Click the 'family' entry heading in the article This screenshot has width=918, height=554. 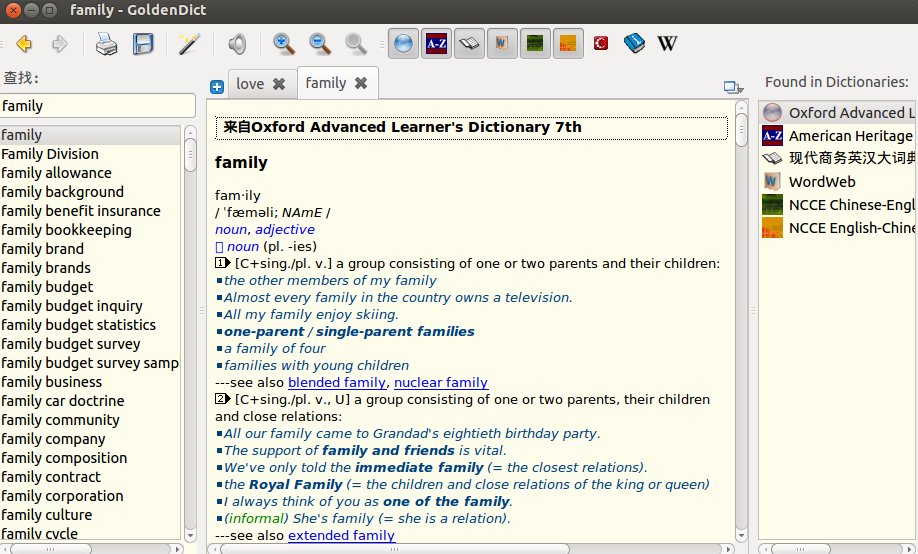tap(241, 162)
